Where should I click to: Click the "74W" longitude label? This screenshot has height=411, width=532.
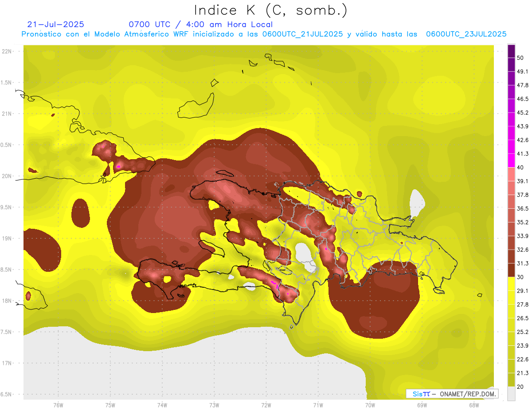tap(162, 405)
